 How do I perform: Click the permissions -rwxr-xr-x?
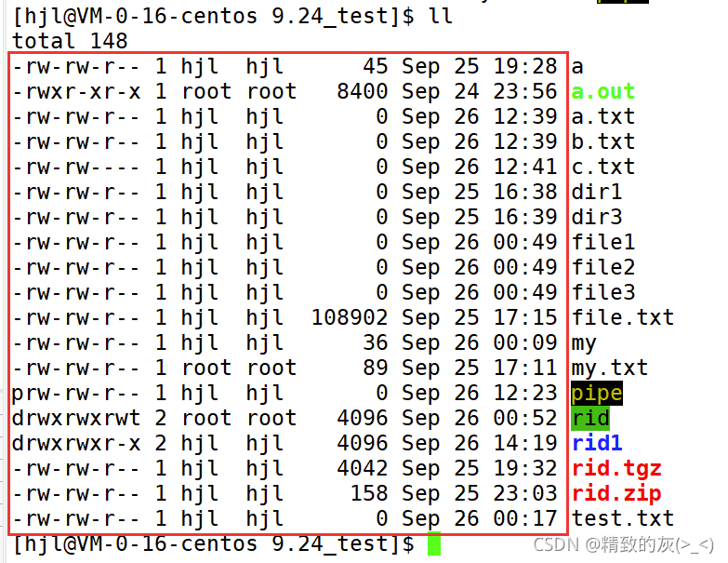click(x=76, y=91)
